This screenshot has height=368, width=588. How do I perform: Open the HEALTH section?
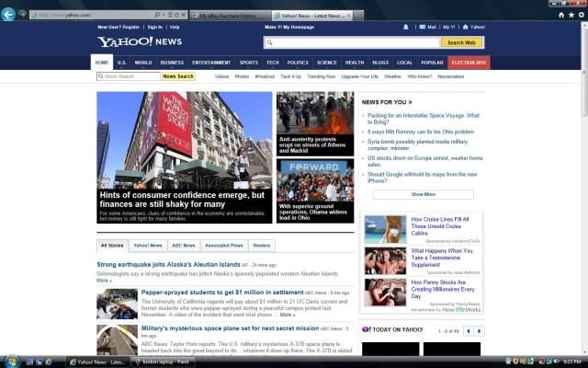pyautogui.click(x=355, y=63)
